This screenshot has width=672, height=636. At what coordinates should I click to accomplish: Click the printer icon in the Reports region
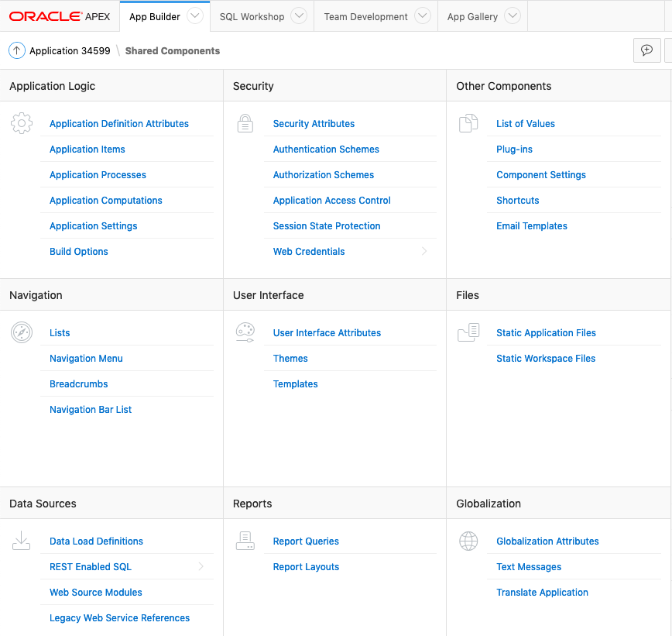pyautogui.click(x=245, y=541)
